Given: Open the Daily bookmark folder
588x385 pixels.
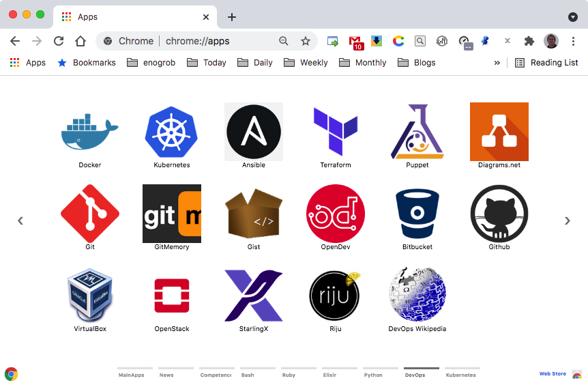Looking at the screenshot, I should coord(255,63).
